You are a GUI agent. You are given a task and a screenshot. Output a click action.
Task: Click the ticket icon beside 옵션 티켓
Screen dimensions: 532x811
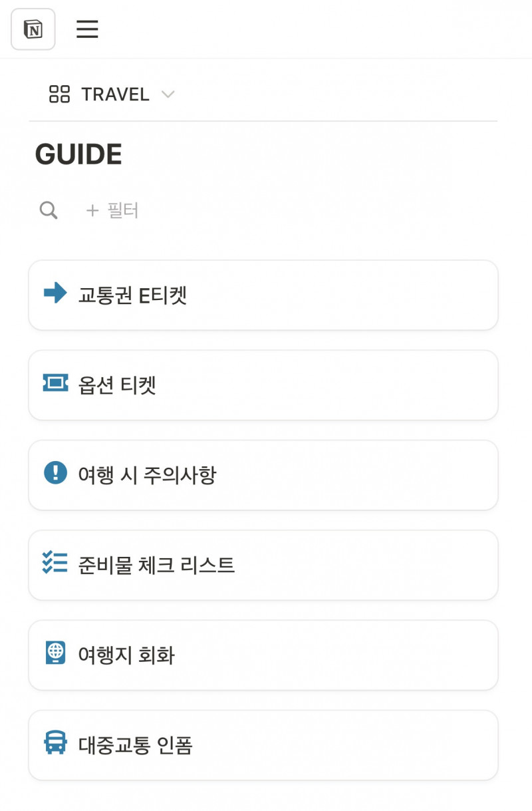[x=55, y=383]
